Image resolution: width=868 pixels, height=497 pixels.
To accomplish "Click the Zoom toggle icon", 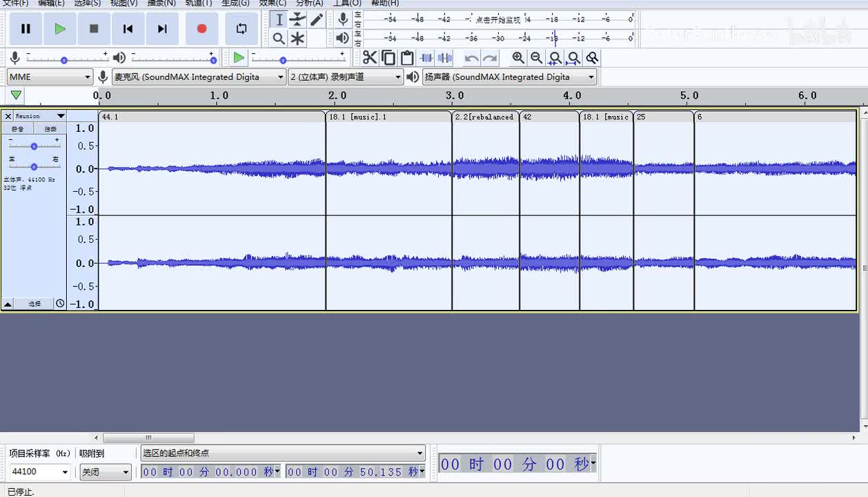I will pos(592,58).
